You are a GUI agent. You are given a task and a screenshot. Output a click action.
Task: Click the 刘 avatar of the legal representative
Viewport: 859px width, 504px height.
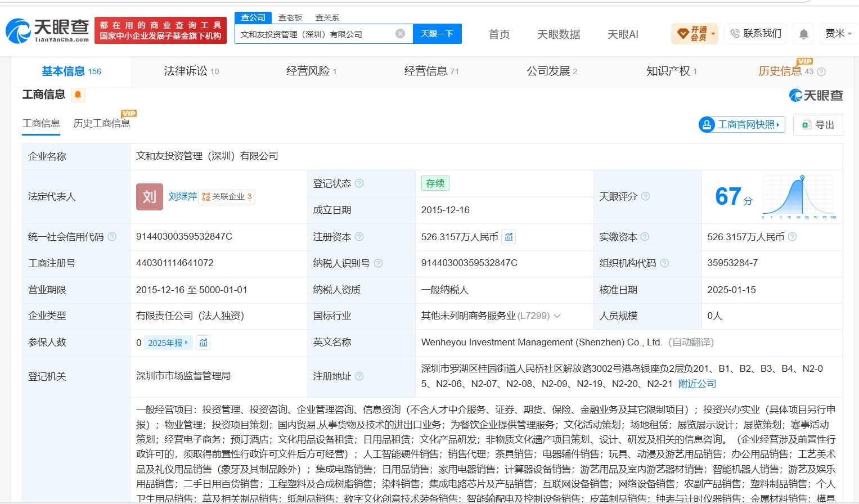pos(150,197)
